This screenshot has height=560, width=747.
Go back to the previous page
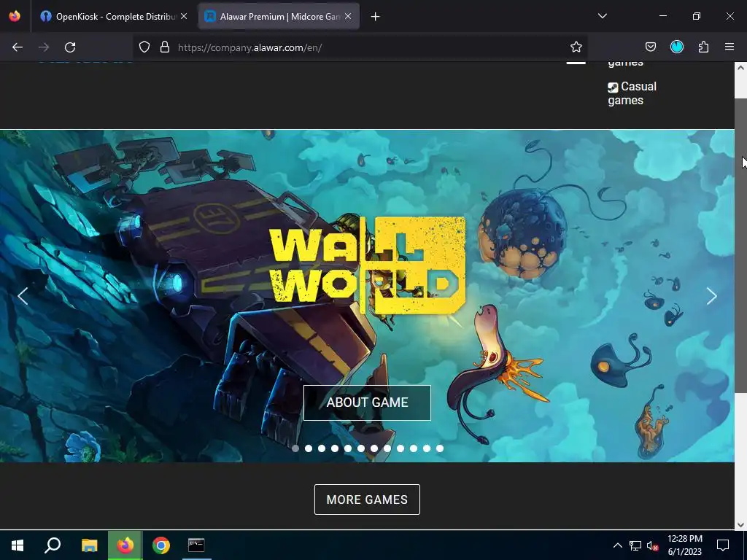point(18,47)
